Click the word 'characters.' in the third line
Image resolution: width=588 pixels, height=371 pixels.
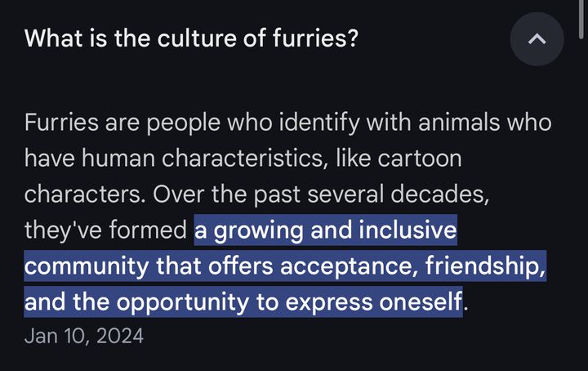click(85, 194)
